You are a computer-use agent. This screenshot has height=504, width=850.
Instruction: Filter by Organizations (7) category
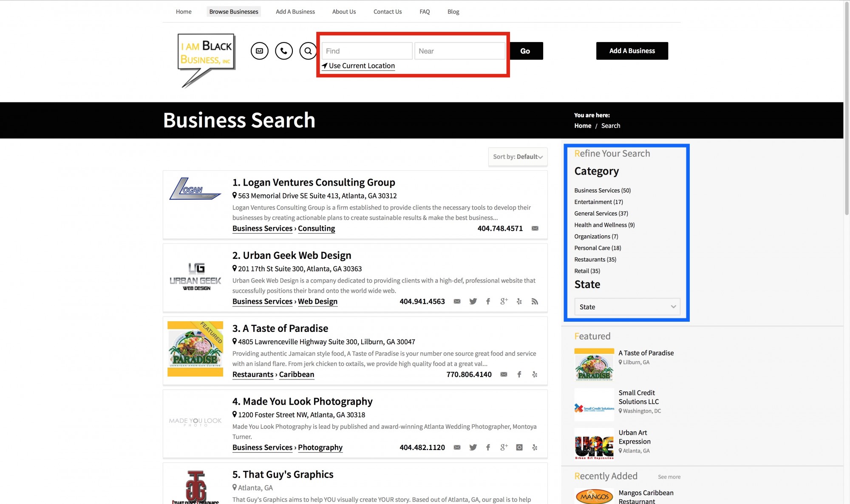click(596, 236)
